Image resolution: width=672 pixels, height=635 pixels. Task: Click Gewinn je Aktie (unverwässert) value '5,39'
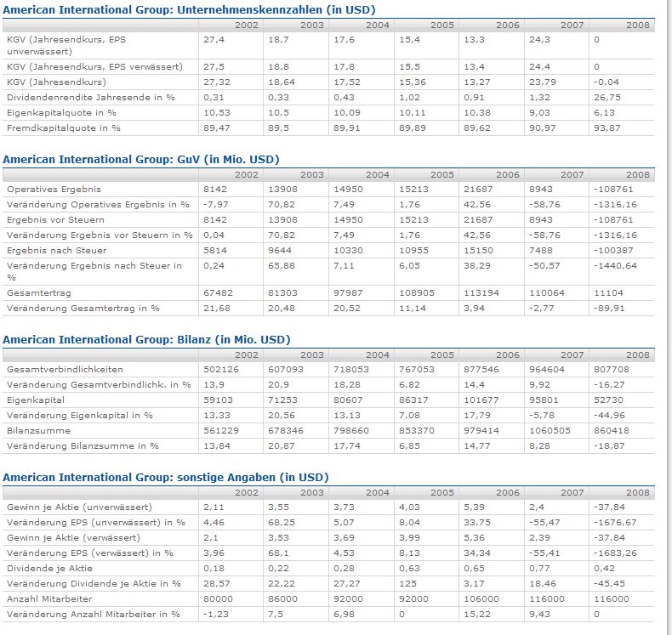[x=474, y=507]
